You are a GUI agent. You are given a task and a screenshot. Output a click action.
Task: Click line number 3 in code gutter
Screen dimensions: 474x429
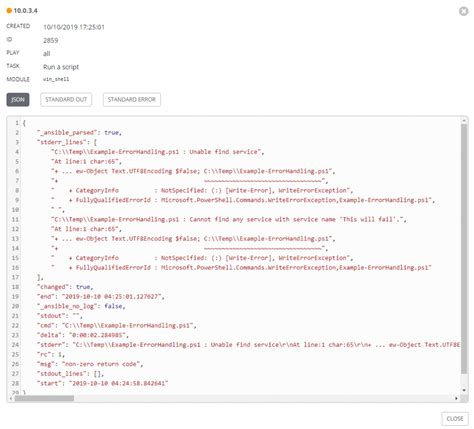click(x=17, y=142)
